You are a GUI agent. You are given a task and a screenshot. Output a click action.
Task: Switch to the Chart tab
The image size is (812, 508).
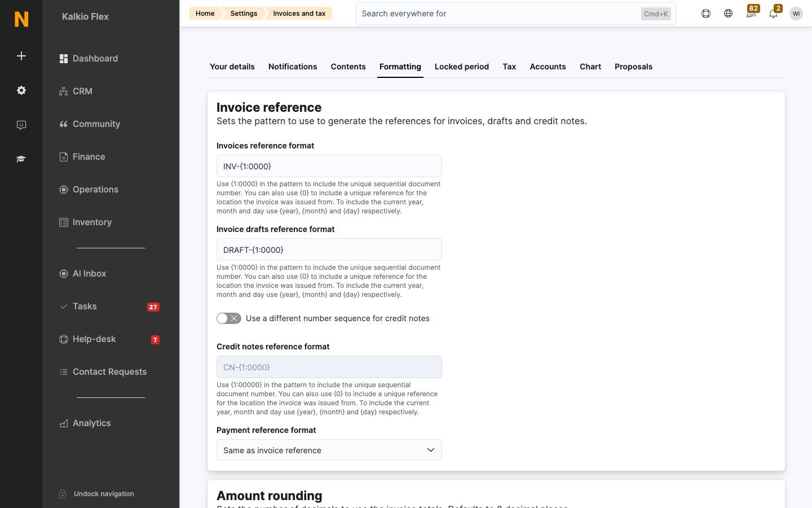click(590, 67)
